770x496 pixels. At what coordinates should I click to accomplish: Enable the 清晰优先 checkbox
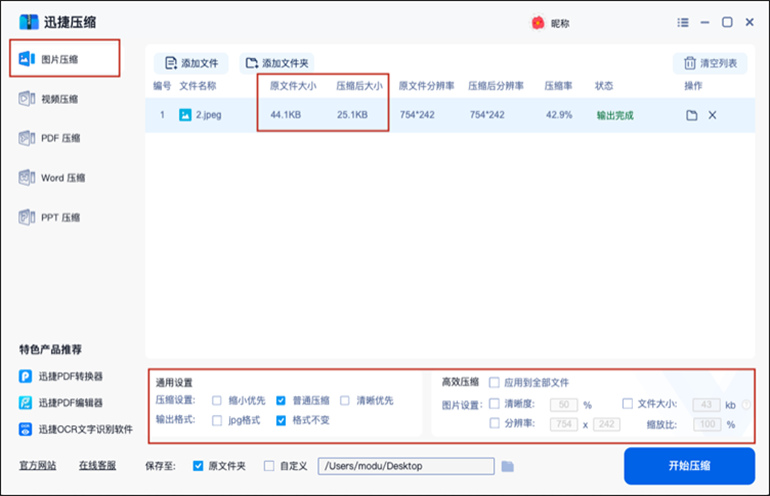coord(345,401)
